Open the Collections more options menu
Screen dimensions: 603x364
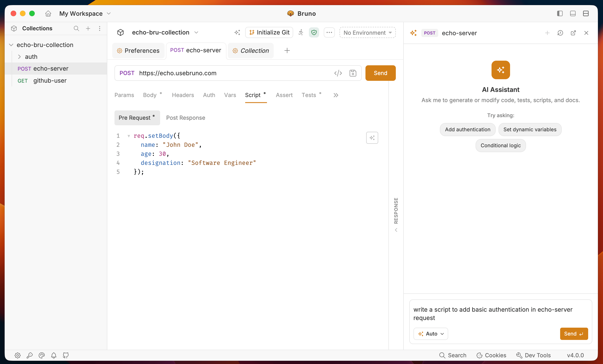pyautogui.click(x=100, y=28)
